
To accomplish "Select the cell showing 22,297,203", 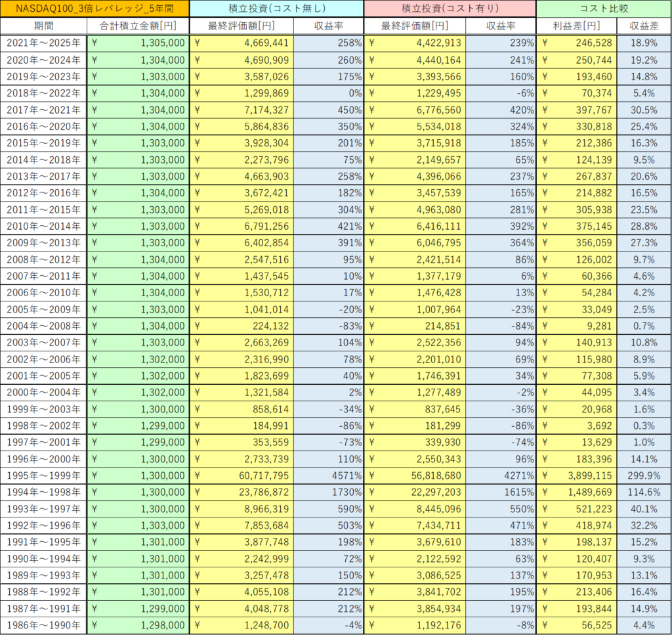I will (415, 492).
